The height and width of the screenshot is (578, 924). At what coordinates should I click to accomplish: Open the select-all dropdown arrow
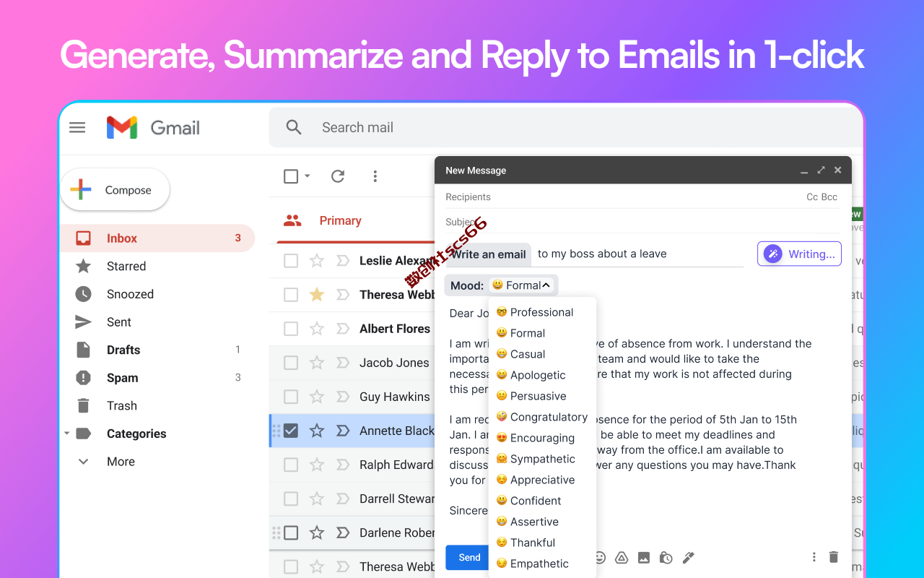coord(308,176)
